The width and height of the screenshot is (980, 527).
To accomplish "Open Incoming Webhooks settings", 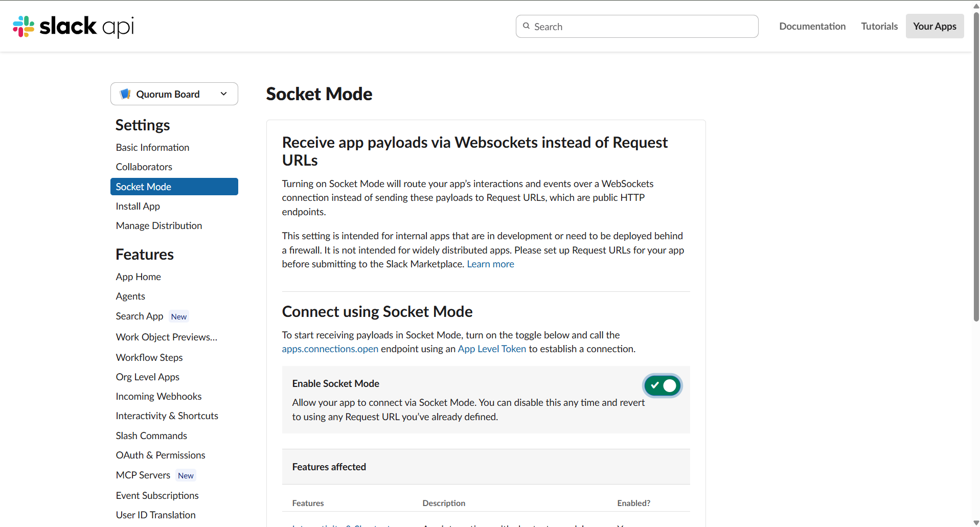I will (x=158, y=396).
